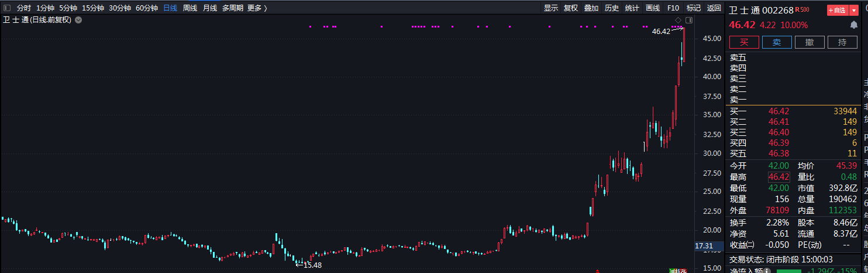The height and width of the screenshot is (273, 868).
Task: Click the 买一 volume 33944
Action: click(845, 111)
